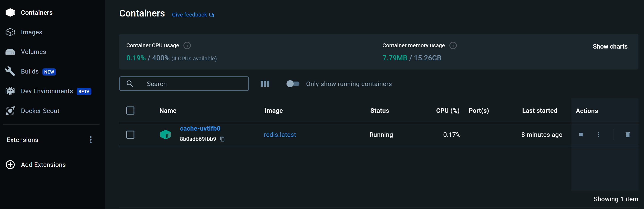Click the Showing 1 item text
Viewport: 644px width, 209px height.
[x=616, y=199]
